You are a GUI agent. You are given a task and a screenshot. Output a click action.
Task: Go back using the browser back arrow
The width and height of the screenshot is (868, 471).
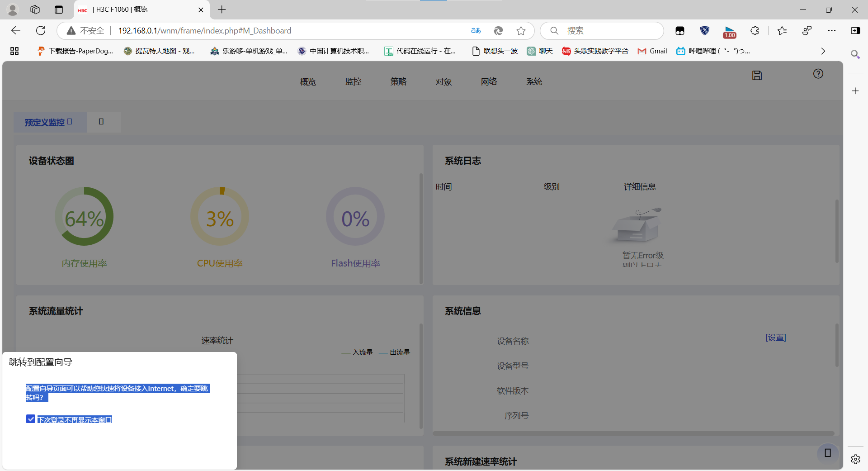coord(16,30)
